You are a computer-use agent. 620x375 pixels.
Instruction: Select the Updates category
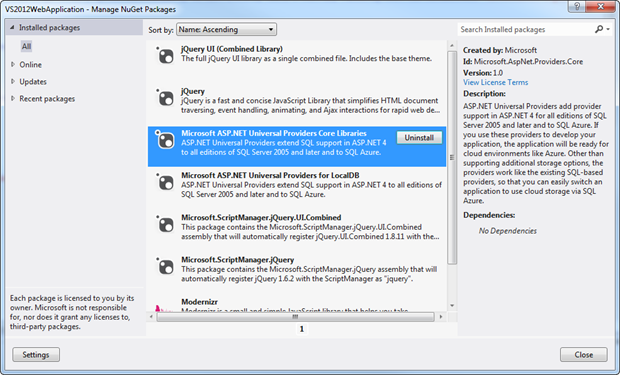(x=33, y=81)
